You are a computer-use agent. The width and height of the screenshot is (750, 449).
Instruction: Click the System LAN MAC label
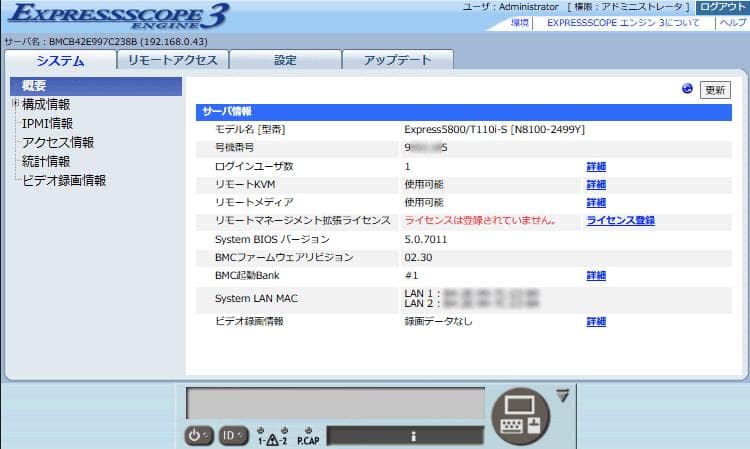[256, 298]
